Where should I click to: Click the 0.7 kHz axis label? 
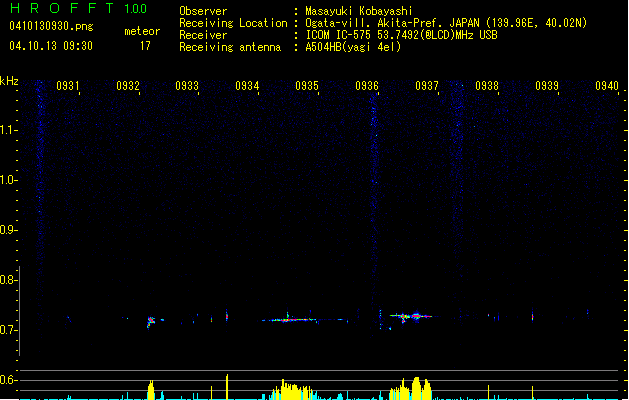coord(8,330)
